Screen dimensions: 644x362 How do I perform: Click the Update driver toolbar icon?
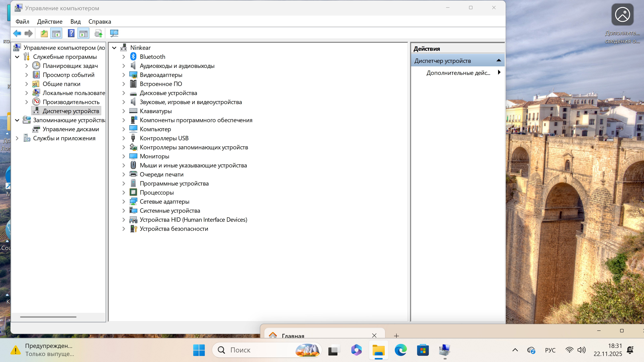98,33
